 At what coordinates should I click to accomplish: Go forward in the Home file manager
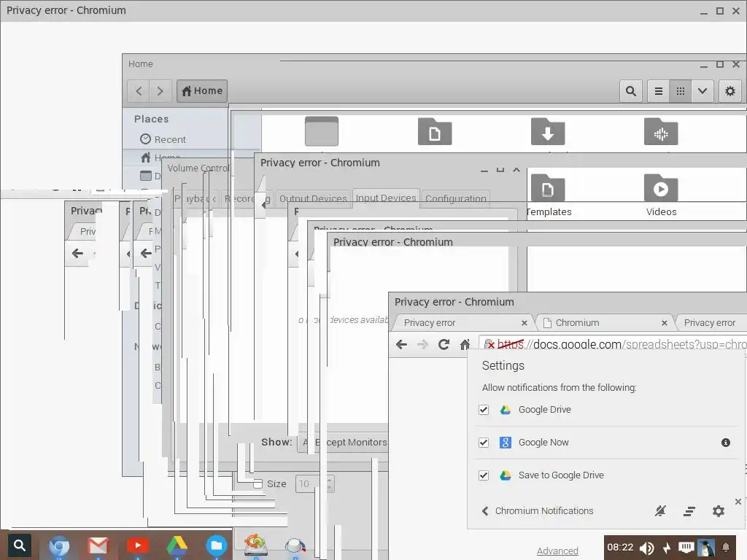pos(160,91)
